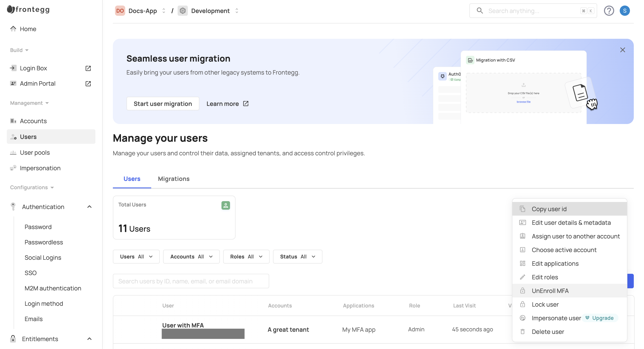Open the Login Box external link icon

coord(88,68)
